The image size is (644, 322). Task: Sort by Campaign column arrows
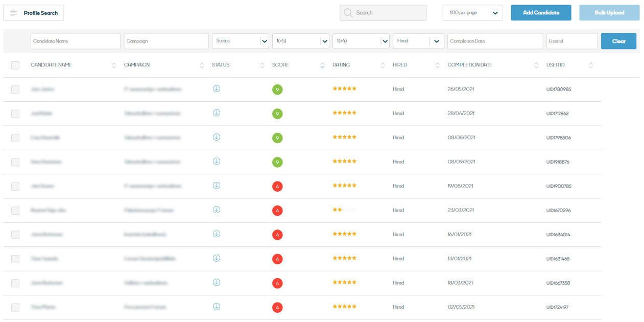202,65
